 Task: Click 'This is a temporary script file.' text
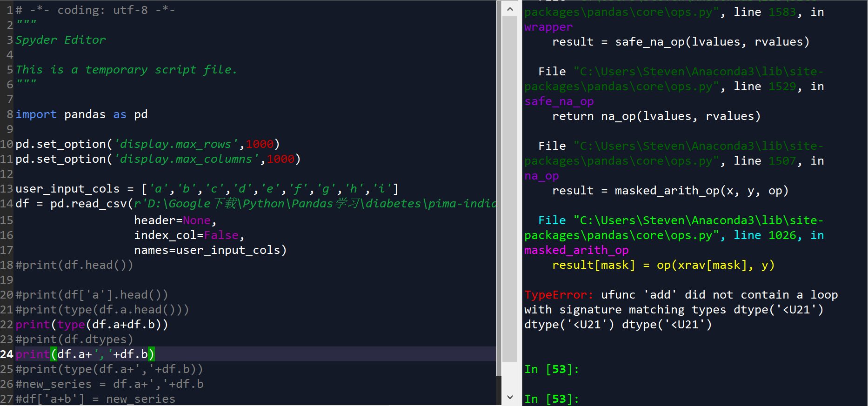coord(127,70)
